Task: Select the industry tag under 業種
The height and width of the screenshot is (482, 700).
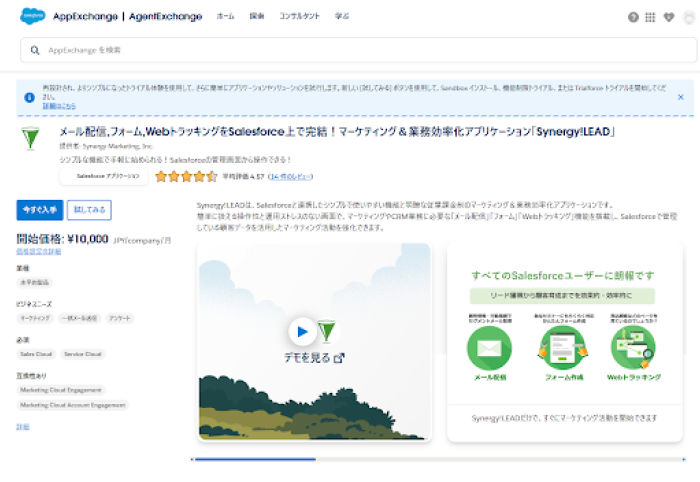Action: [35, 283]
